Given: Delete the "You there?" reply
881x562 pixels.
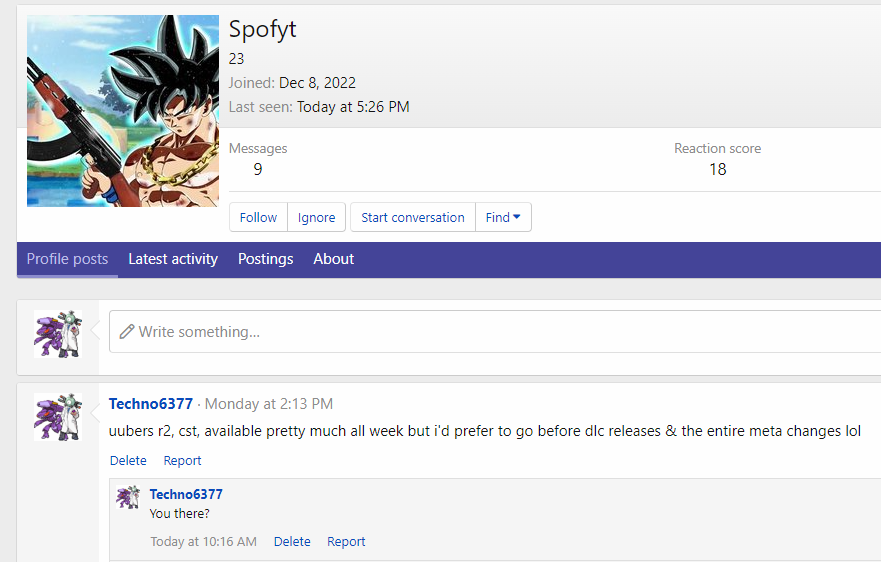Looking at the screenshot, I should [292, 542].
